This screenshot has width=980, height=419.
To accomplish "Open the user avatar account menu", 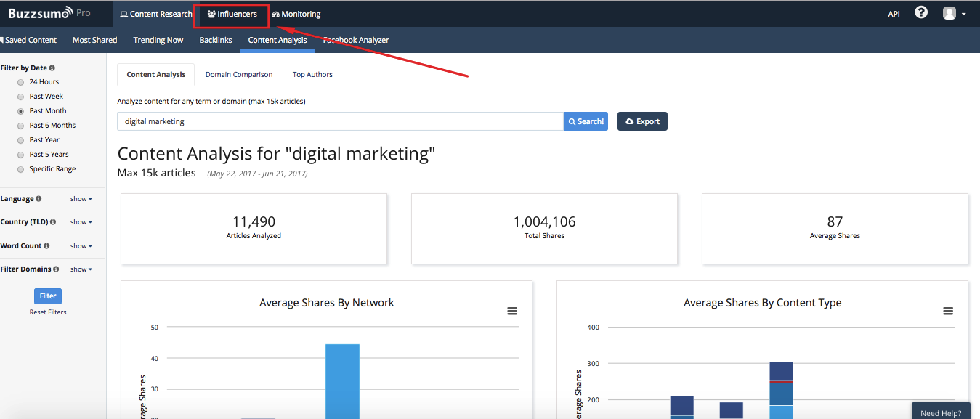I will (954, 13).
